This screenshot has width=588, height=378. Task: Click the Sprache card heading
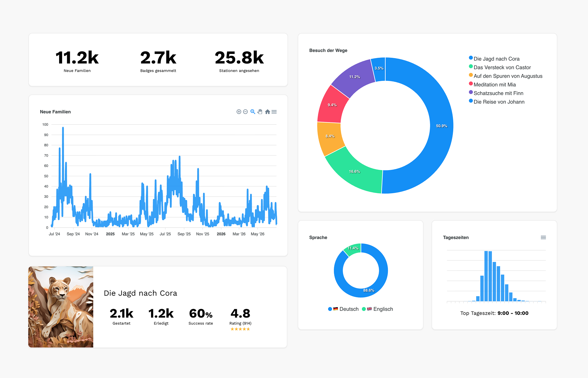pyautogui.click(x=318, y=237)
